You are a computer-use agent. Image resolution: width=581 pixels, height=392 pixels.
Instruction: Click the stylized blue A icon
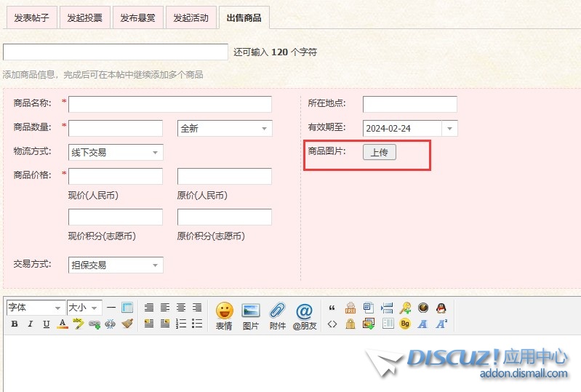[x=422, y=324]
